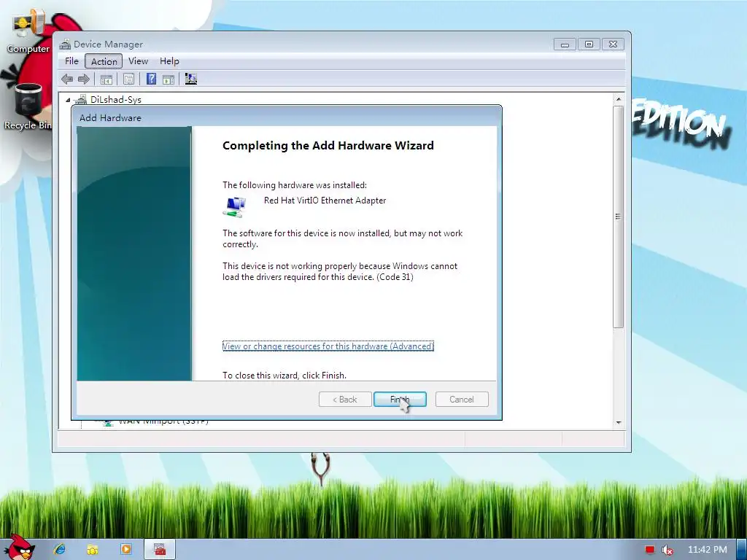Open the Angry Birds Start button
747x560 pixels.
[20, 548]
